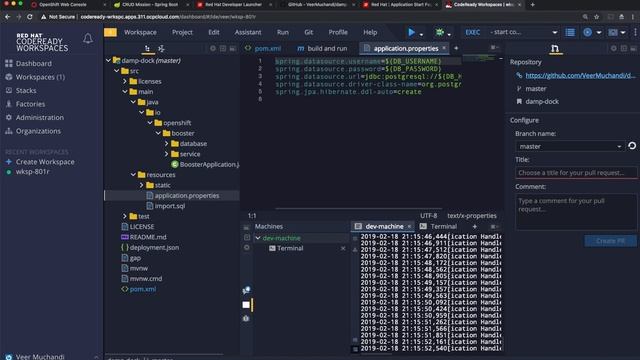Switch to the Terminal console tab
This screenshot has width=640, height=360.
tap(438, 226)
